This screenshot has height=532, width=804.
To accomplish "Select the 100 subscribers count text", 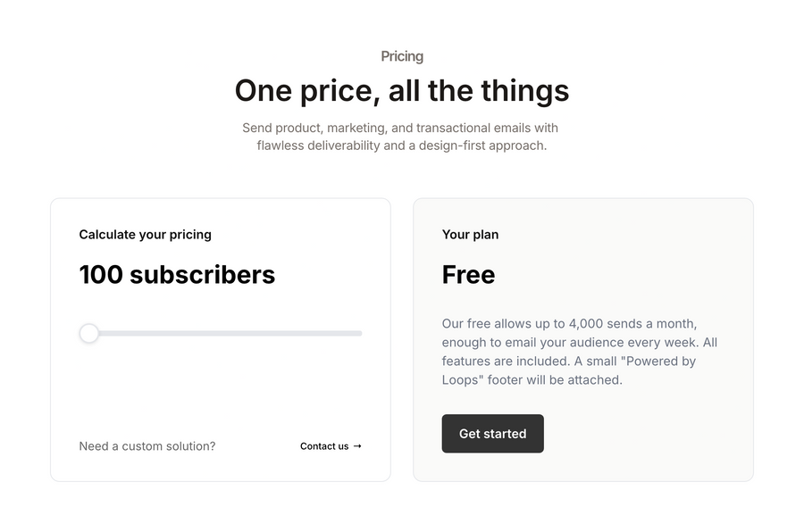I will pyautogui.click(x=176, y=275).
